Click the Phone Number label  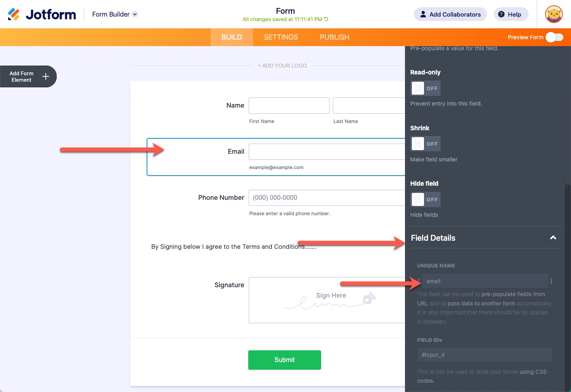[221, 198]
